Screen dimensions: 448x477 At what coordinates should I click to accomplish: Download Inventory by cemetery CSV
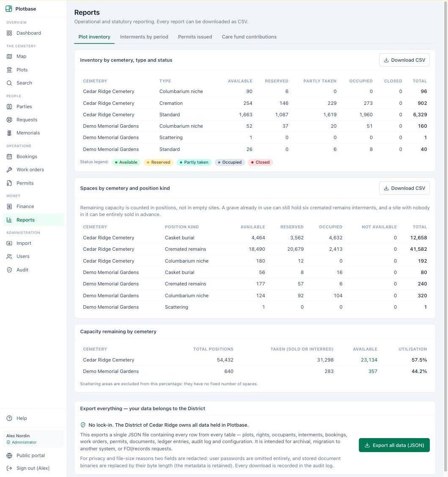coord(404,60)
